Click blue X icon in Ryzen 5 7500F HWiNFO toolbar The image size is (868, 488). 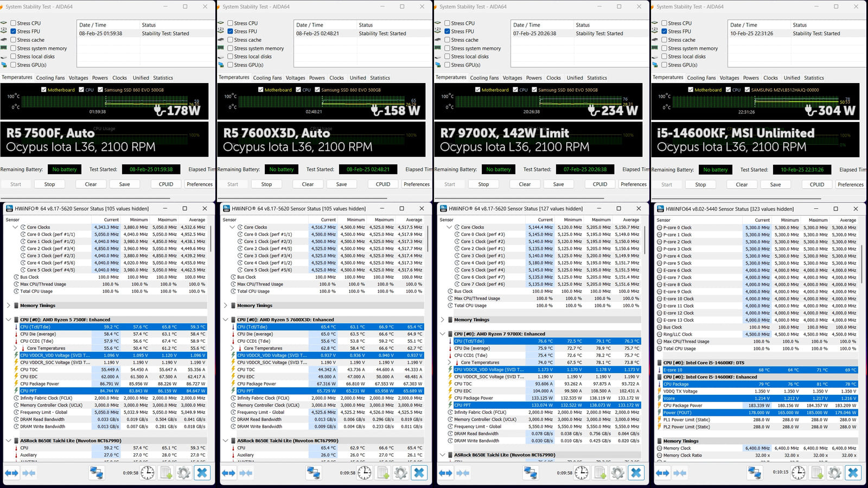202,473
